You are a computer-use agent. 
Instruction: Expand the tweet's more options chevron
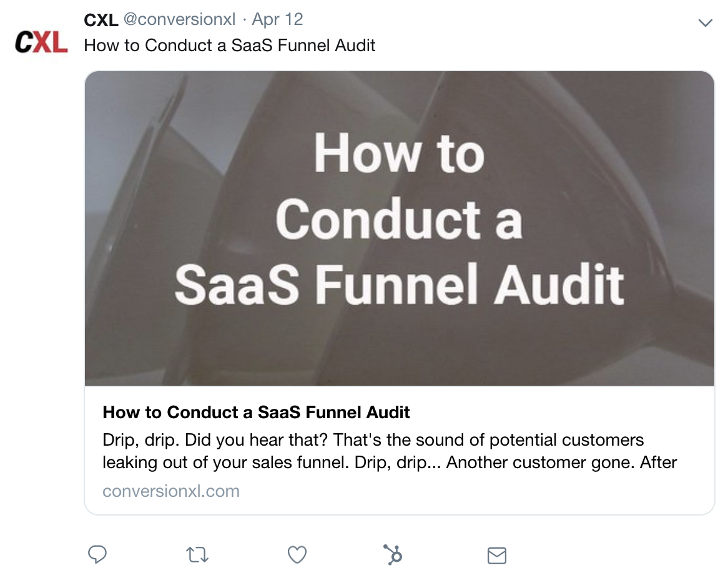pyautogui.click(x=705, y=23)
